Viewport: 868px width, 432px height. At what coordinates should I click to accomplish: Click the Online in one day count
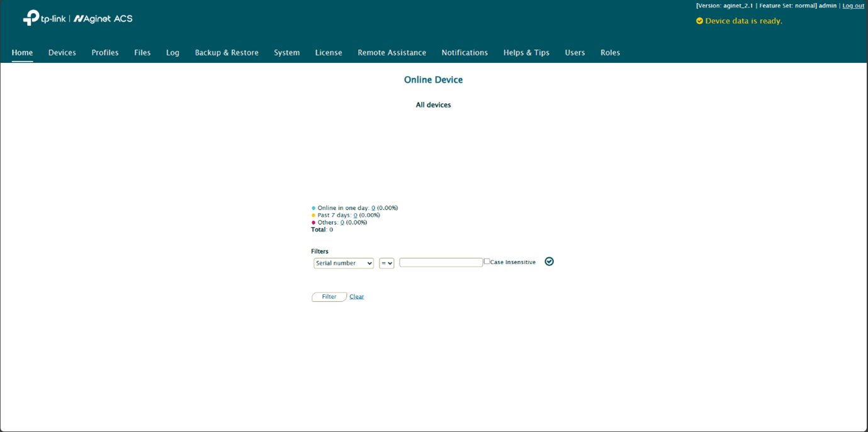coord(373,208)
